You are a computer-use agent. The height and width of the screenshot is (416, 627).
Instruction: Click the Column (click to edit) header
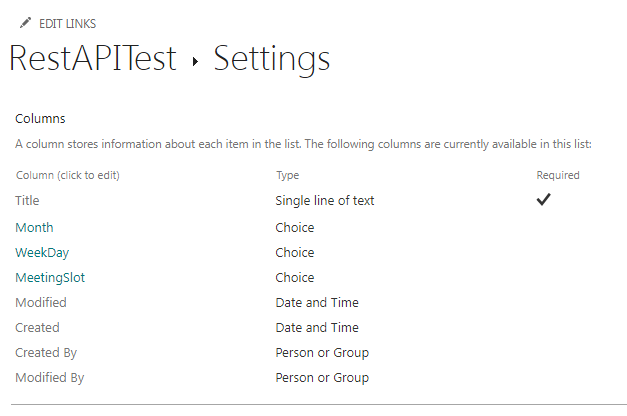[68, 175]
